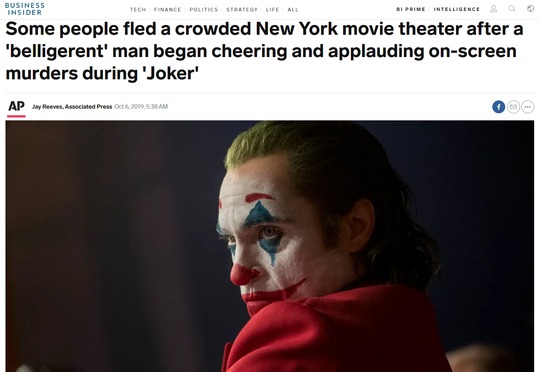Click the Business Insider logo
This screenshot has height=372, width=540.
pos(24,9)
